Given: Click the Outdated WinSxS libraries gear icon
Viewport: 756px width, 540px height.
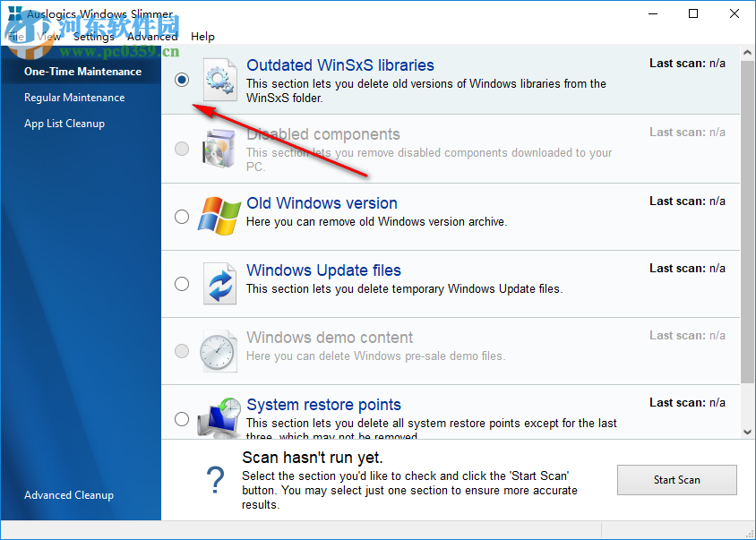Looking at the screenshot, I should [219, 80].
